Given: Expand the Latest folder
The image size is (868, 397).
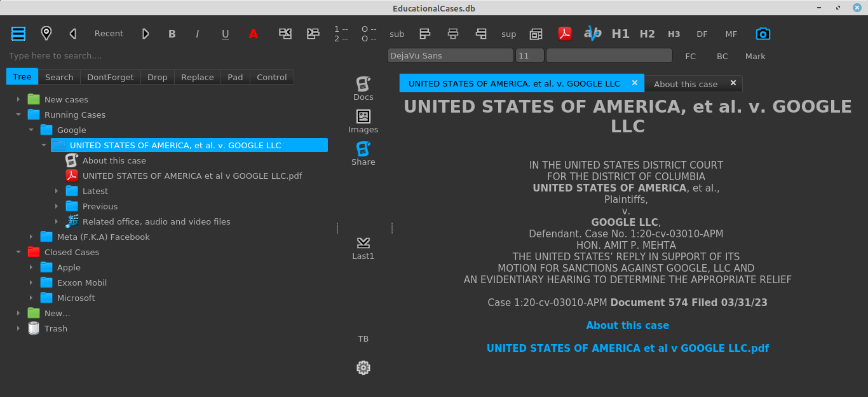Looking at the screenshot, I should pos(57,191).
